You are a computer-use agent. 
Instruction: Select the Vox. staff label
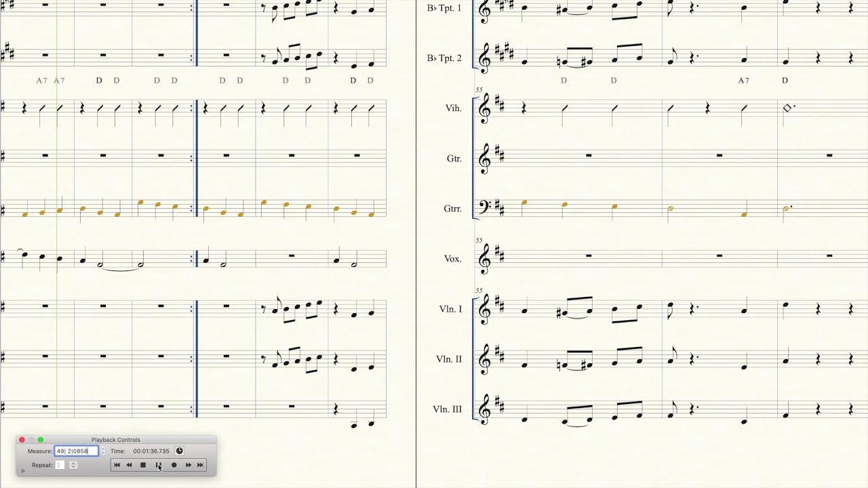tap(452, 259)
